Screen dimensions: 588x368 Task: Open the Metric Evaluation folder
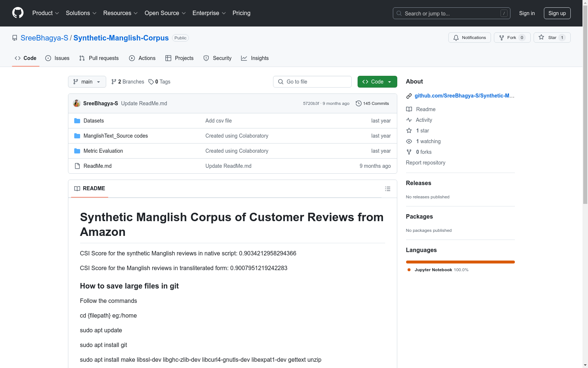(103, 151)
